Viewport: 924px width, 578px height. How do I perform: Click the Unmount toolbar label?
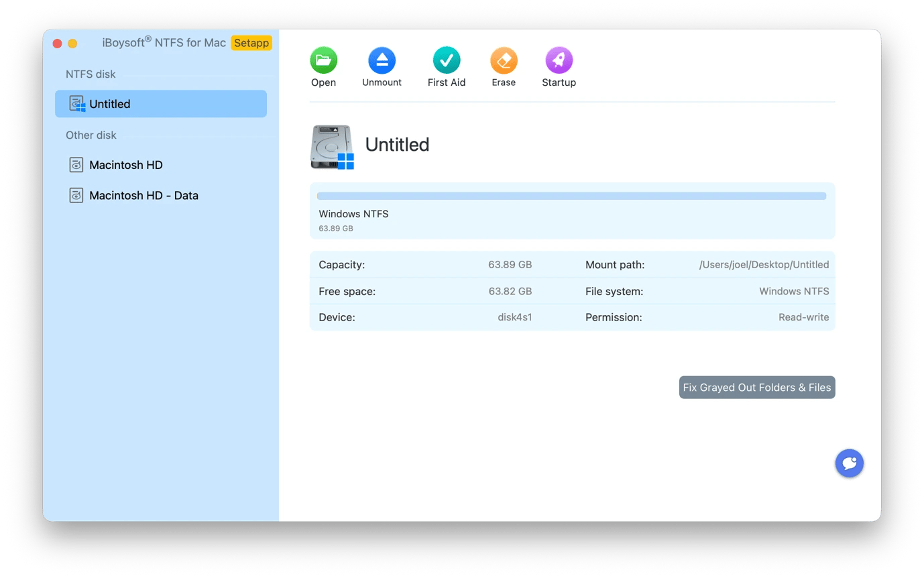point(382,82)
